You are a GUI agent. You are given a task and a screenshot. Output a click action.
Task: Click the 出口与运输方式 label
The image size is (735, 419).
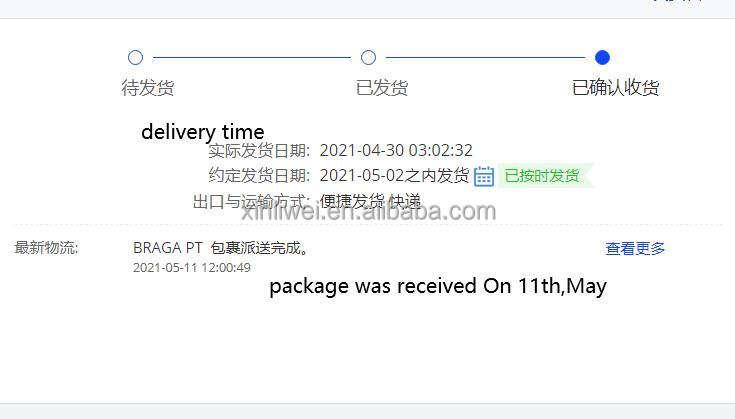click(x=251, y=202)
